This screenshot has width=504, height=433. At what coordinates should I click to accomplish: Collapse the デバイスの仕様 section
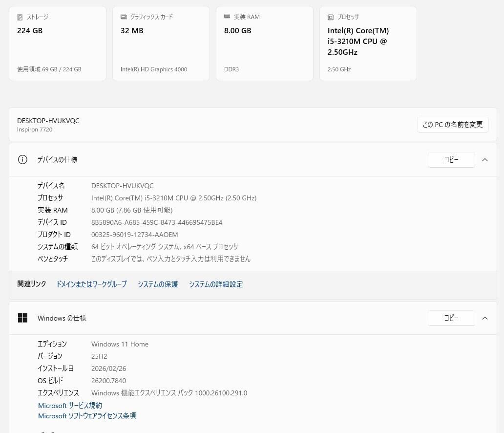485,160
